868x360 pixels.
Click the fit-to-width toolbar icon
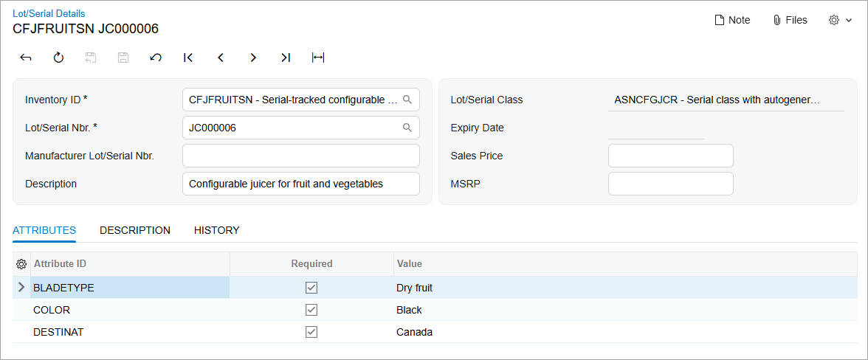coord(318,58)
